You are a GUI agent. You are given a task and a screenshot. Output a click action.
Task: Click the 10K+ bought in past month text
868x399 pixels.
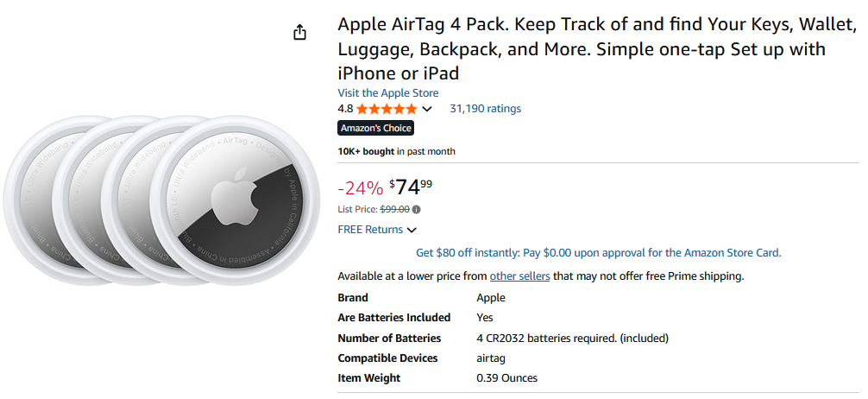(x=396, y=152)
